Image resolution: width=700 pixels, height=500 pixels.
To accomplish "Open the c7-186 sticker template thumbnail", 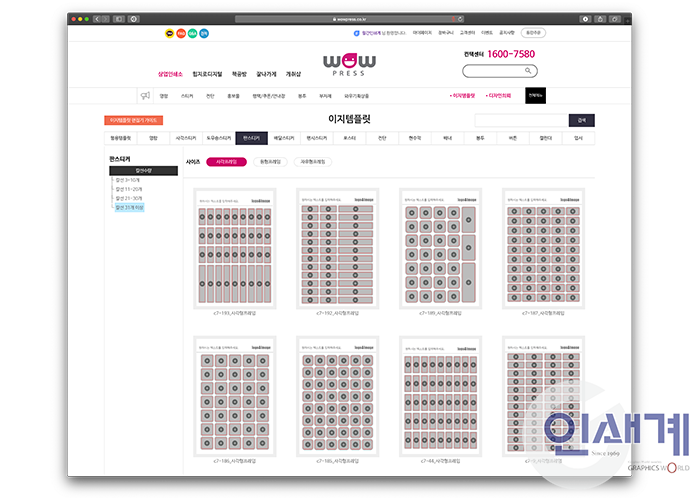I will pos(235,396).
